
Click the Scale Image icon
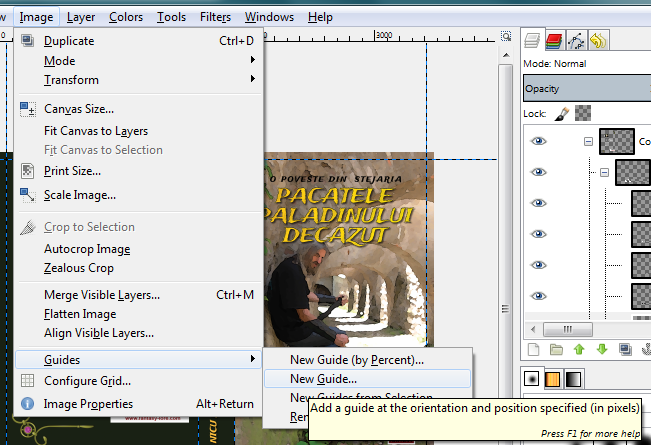28,195
